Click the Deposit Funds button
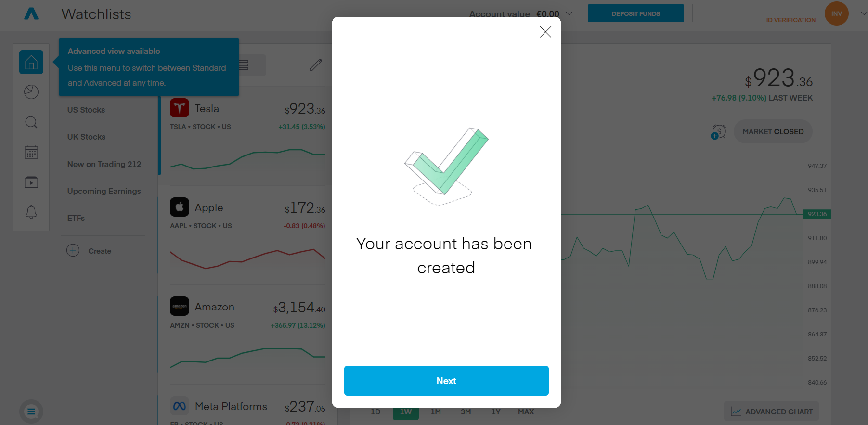 635,13
